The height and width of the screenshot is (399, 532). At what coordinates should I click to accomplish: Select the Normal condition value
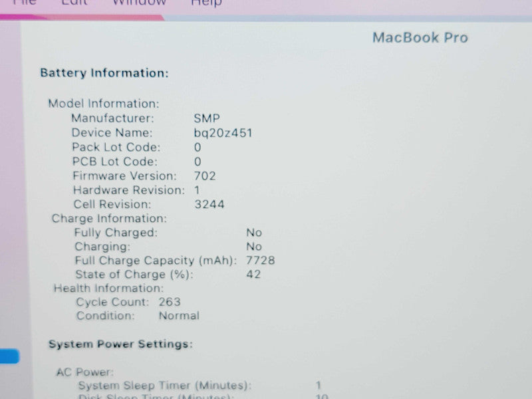click(x=179, y=316)
